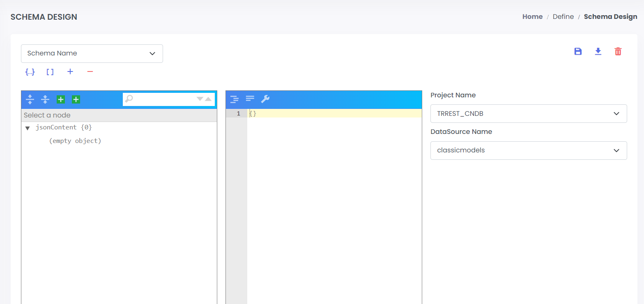The image size is (644, 304).
Task: Click the square brackets array icon
Action: tap(50, 72)
